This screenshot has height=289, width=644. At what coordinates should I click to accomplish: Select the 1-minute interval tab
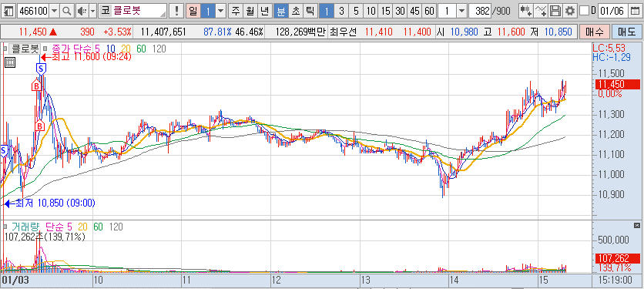click(x=327, y=11)
